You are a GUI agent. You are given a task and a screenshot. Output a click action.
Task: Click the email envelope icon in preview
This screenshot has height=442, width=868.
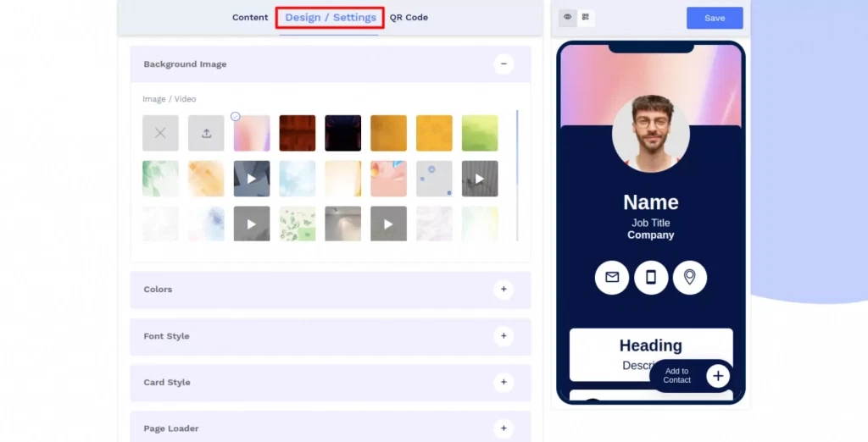(612, 277)
